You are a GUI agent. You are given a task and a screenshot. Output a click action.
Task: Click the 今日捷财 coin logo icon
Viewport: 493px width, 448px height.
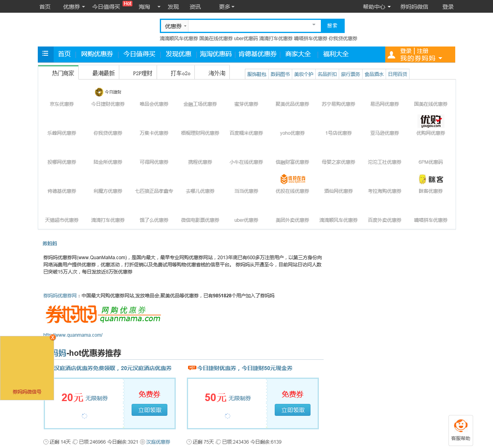99,92
